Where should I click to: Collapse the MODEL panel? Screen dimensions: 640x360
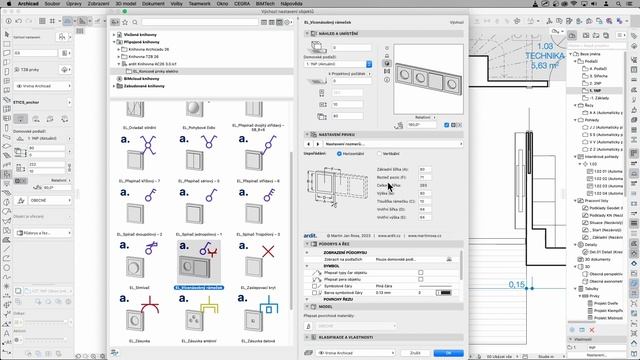click(307, 306)
